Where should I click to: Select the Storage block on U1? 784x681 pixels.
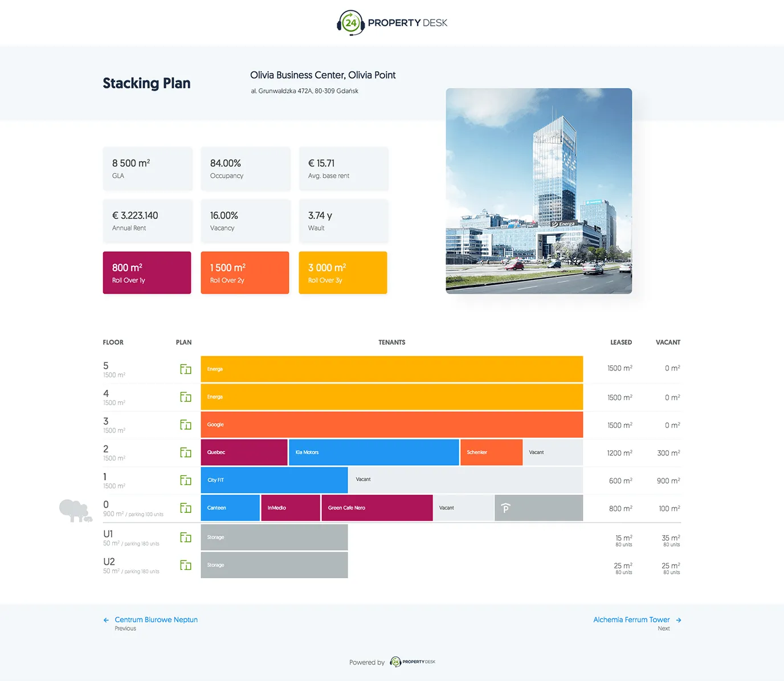(274, 537)
